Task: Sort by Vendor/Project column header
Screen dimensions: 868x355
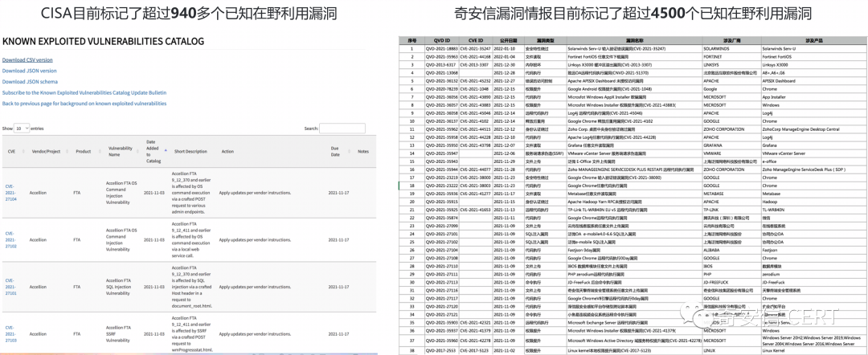Action: [x=45, y=152]
